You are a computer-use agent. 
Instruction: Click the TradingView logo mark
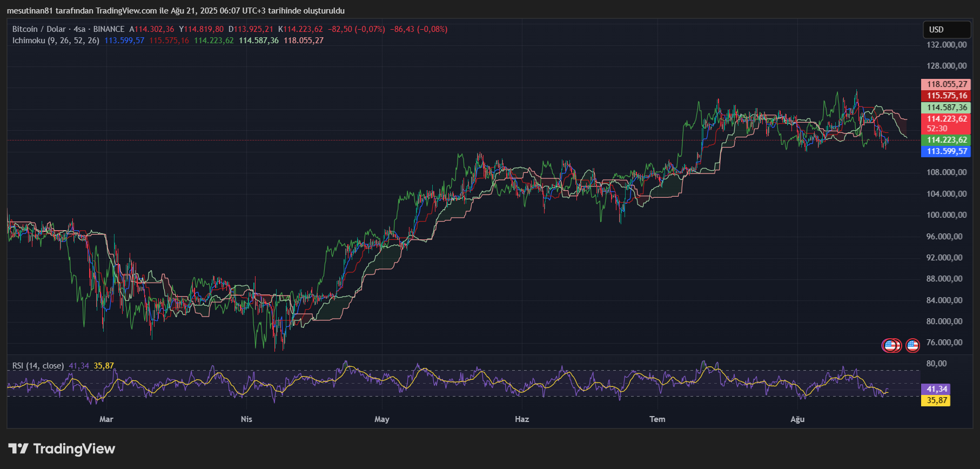tap(18, 448)
